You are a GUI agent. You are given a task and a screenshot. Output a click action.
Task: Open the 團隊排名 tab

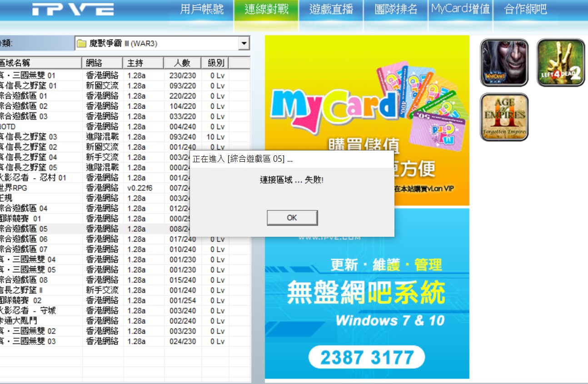pyautogui.click(x=396, y=9)
